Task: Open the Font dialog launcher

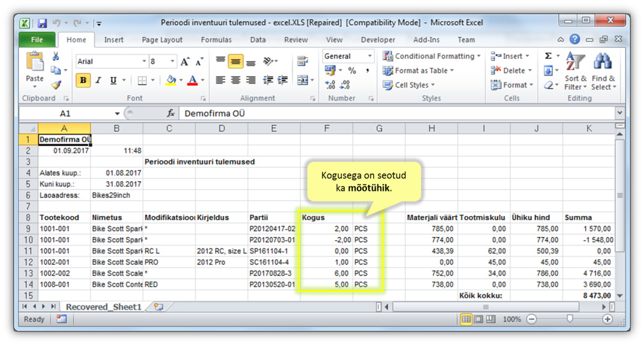Action: point(203,98)
